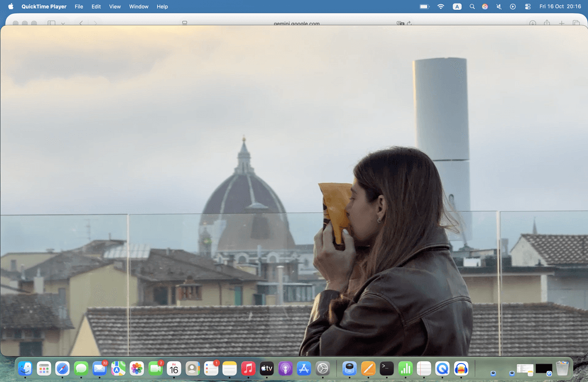
Task: Click the Safari address bar behind QuickTime
Action: [297, 23]
